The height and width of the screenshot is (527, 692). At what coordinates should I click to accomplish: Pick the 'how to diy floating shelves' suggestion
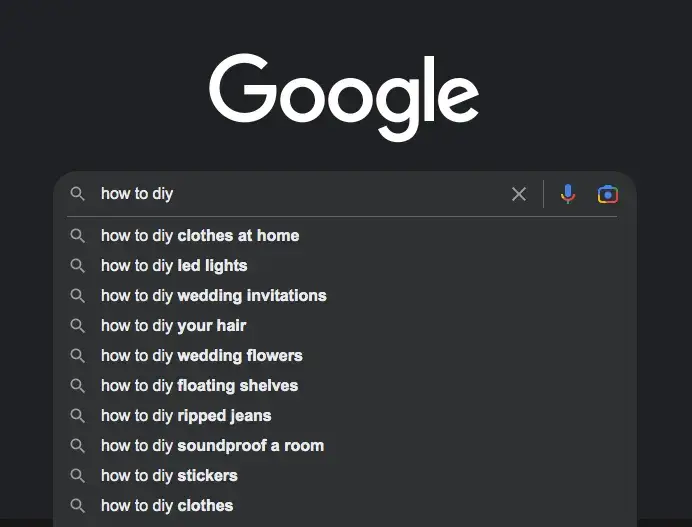tap(344, 386)
